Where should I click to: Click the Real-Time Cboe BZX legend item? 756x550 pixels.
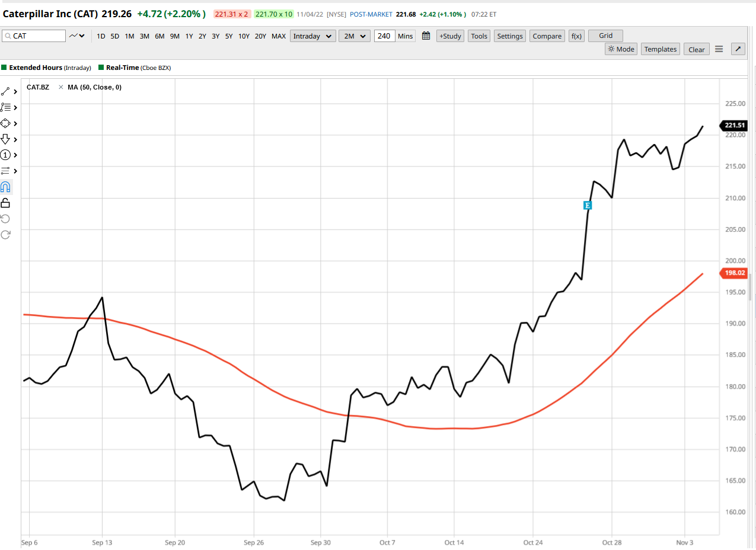pos(135,68)
